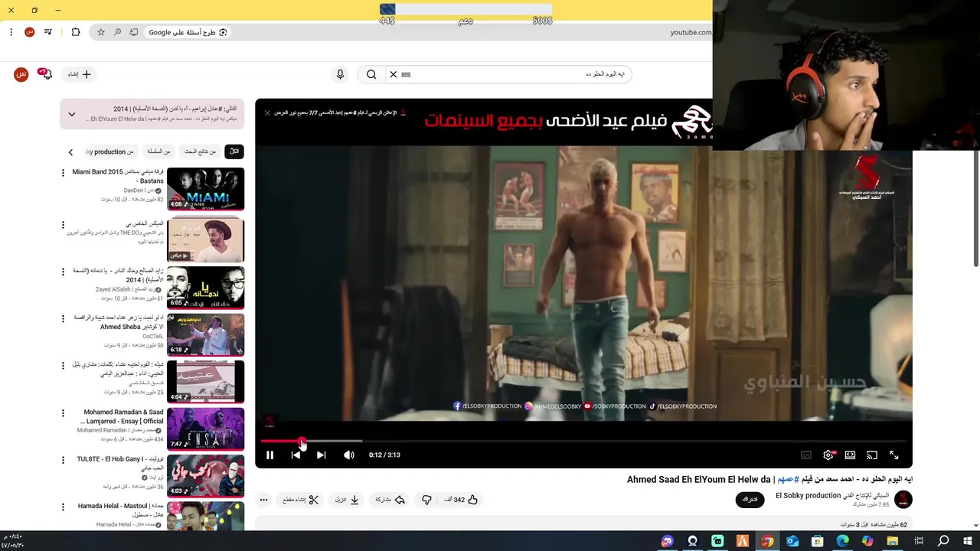
Task: Select the من السلسلة filter chip
Action: 158,152
